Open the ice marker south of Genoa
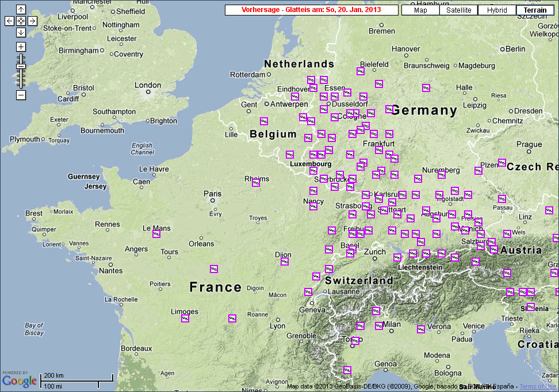The width and height of the screenshot is (559, 392). click(x=347, y=370)
